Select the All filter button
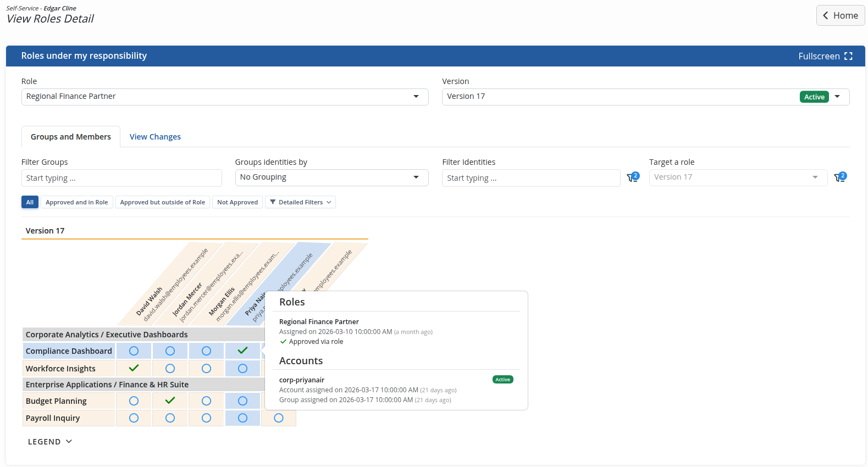 click(30, 202)
